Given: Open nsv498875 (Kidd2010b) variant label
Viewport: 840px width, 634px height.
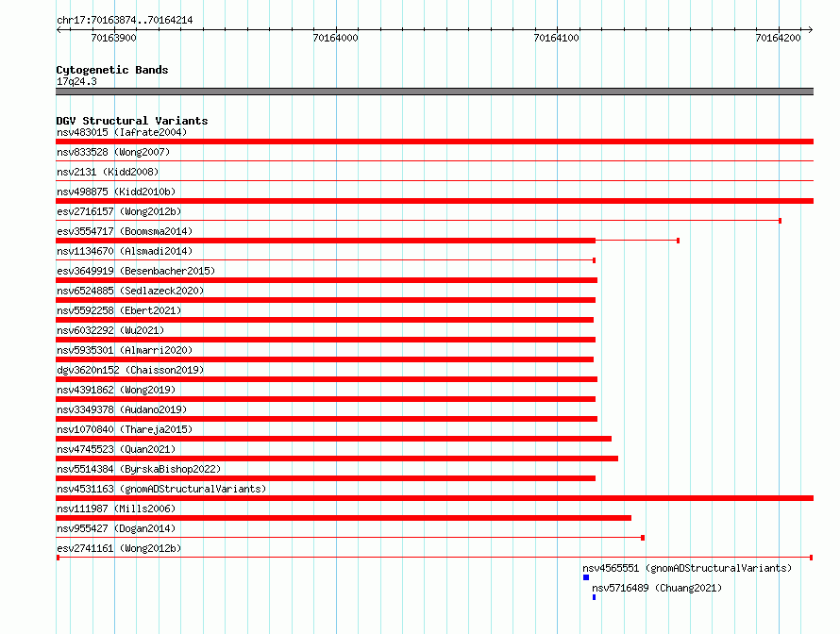Looking at the screenshot, I should coord(116,192).
